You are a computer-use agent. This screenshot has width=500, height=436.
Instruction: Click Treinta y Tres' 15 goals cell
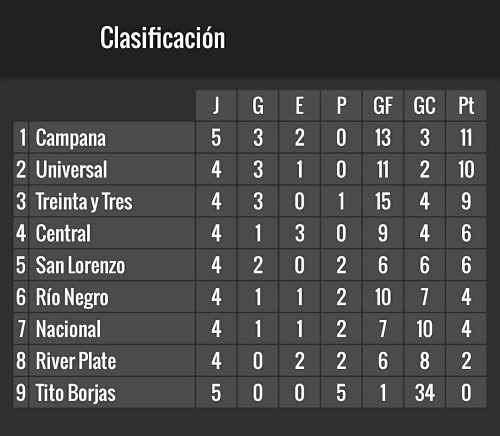click(x=383, y=201)
